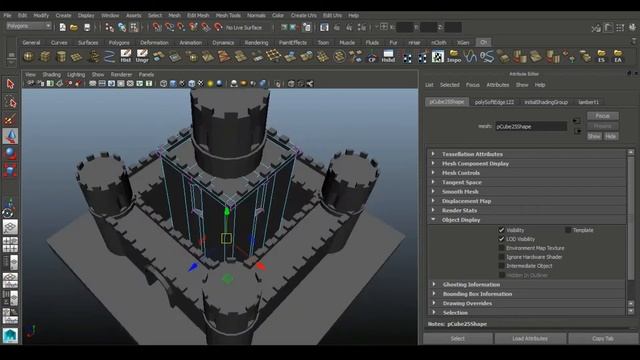Viewport: 640px width, 360px height.
Task: Choose the Lasso select tool
Action: [x=10, y=102]
